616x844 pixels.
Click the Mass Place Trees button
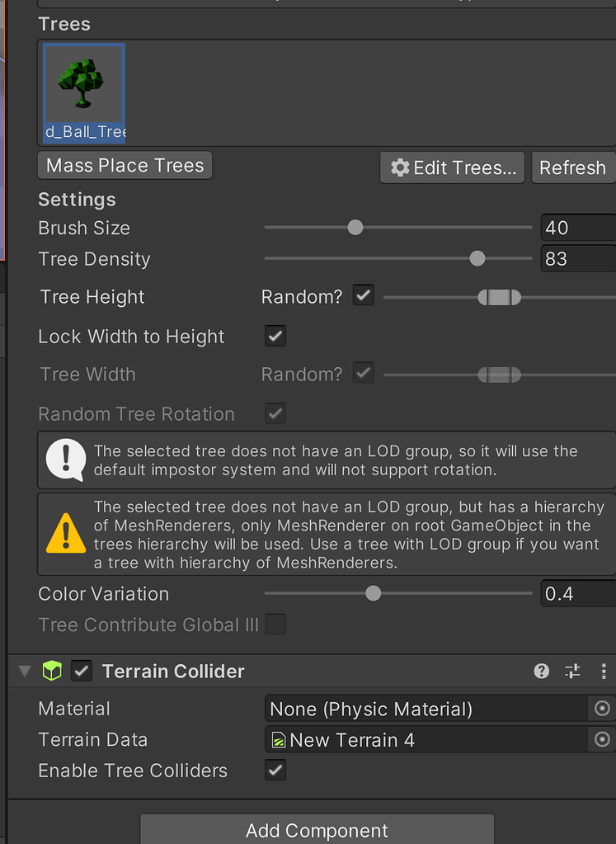124,165
